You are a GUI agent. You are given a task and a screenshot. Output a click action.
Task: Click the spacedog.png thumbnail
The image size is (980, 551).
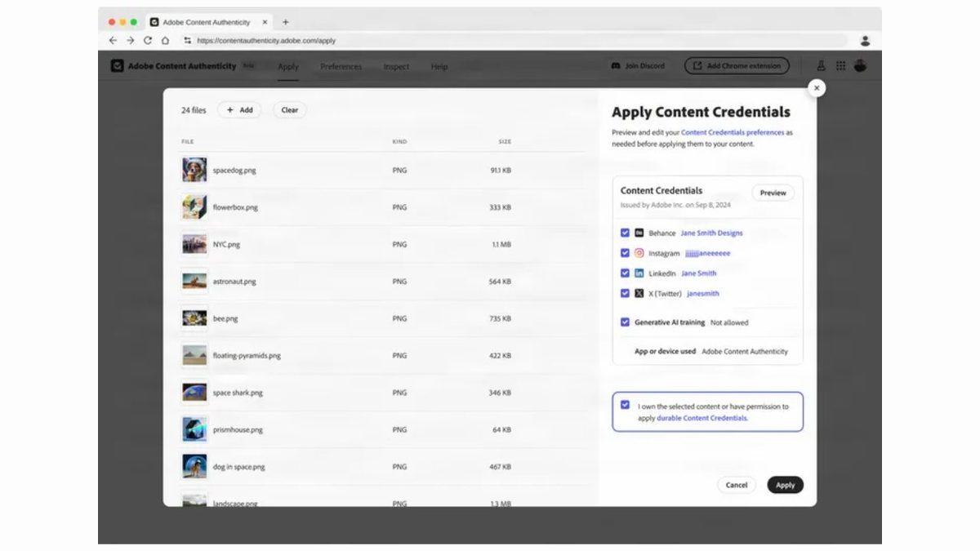(194, 170)
